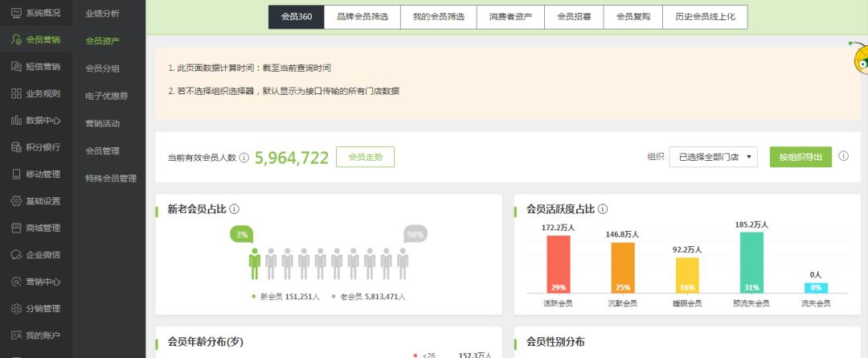The width and height of the screenshot is (868, 358).
Task: Switch to the 会员360 tab
Action: (x=296, y=17)
